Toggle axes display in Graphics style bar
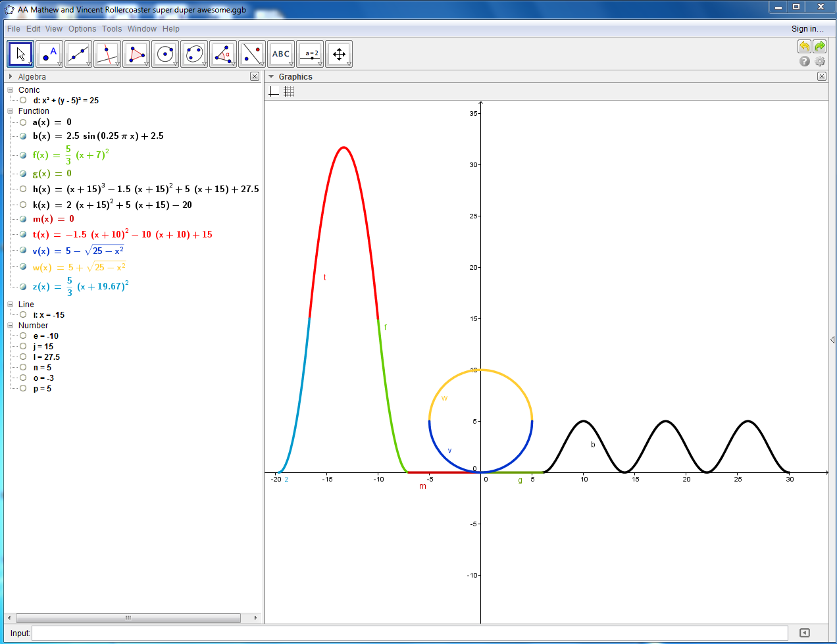Viewport: 837px width, 644px height. pyautogui.click(x=274, y=91)
